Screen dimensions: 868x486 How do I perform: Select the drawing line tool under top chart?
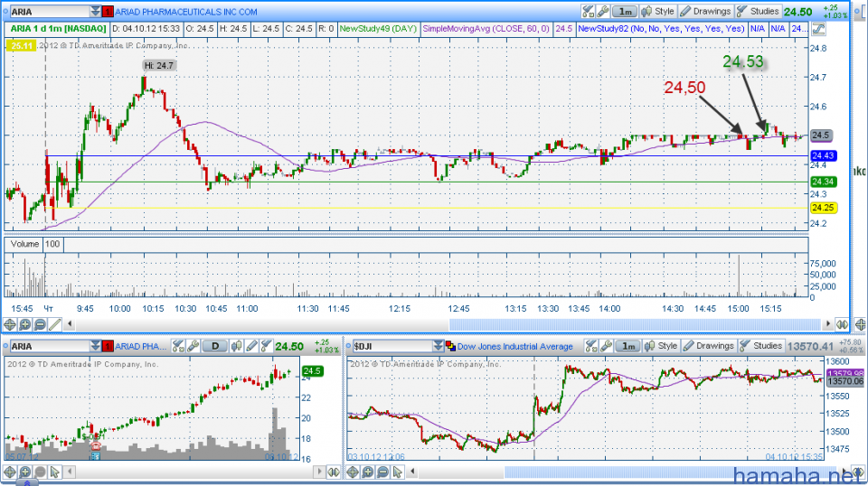[x=55, y=324]
